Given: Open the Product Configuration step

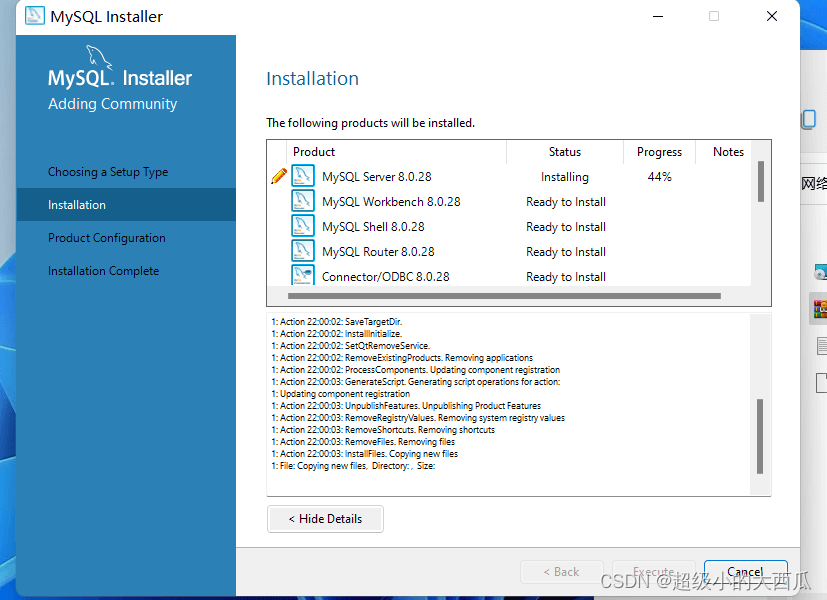Looking at the screenshot, I should [107, 238].
